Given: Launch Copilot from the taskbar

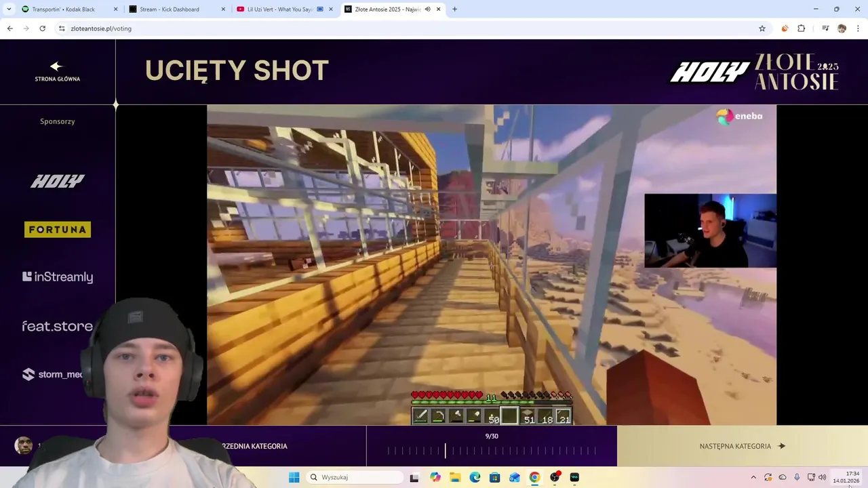Looking at the screenshot, I should [435, 477].
